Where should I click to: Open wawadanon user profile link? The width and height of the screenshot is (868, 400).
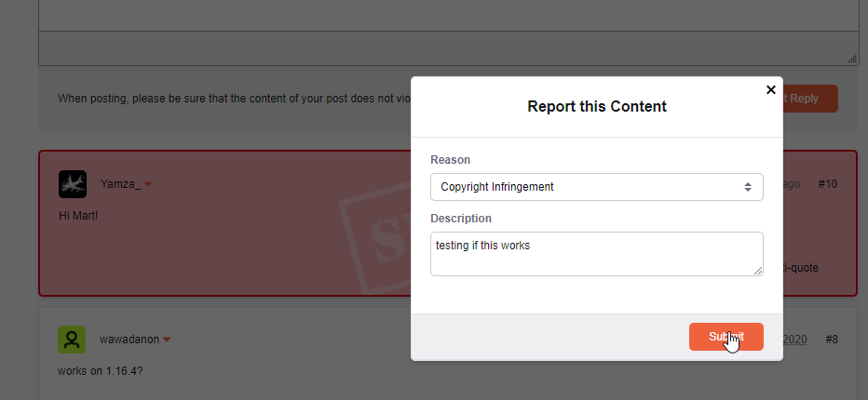tap(129, 340)
